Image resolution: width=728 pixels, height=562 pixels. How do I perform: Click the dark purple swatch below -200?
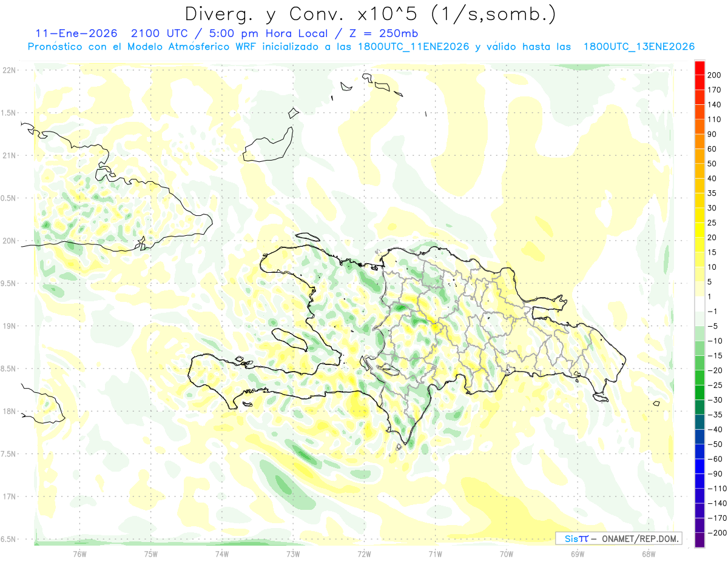[x=699, y=540]
